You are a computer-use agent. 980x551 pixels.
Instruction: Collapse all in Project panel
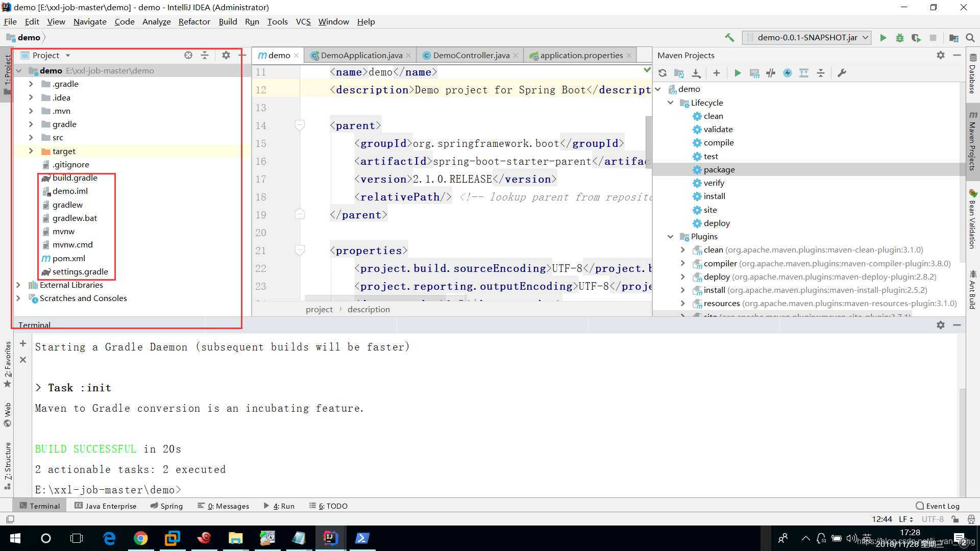pyautogui.click(x=205, y=55)
